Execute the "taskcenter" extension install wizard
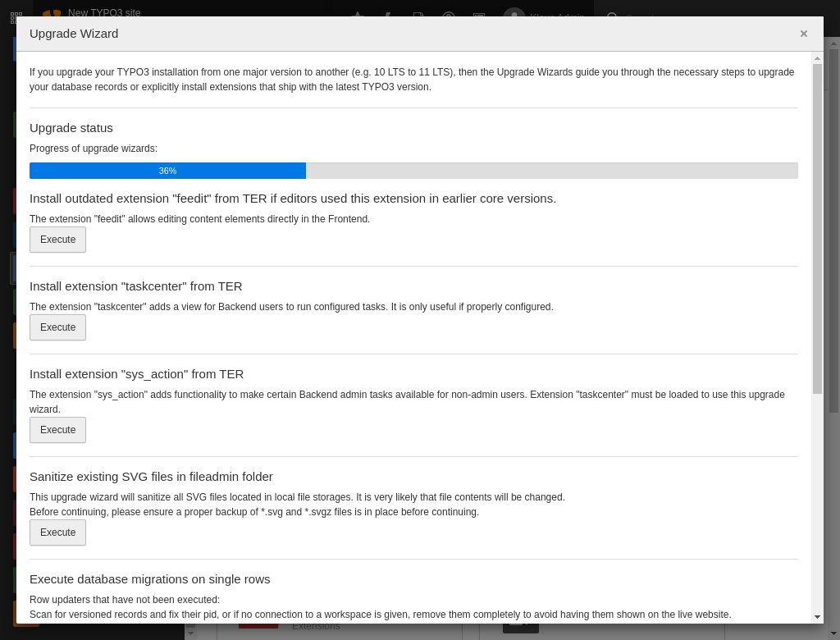This screenshot has height=640, width=840. click(58, 327)
